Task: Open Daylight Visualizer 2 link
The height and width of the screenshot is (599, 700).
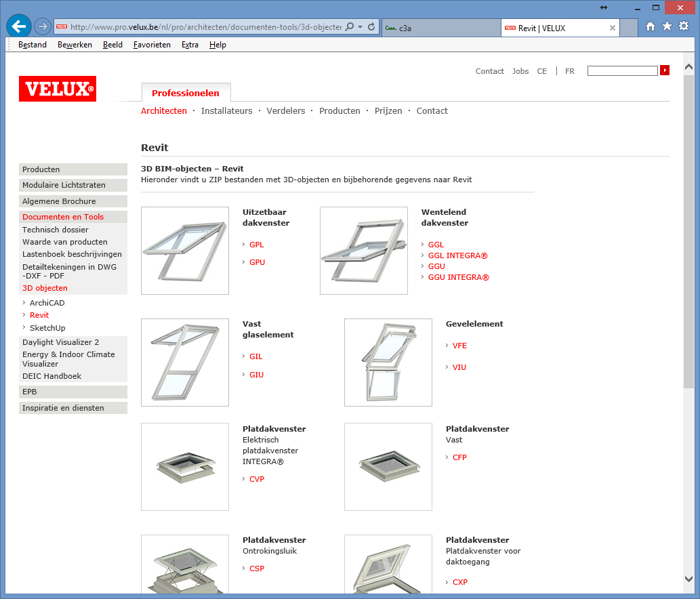Action: click(x=61, y=342)
